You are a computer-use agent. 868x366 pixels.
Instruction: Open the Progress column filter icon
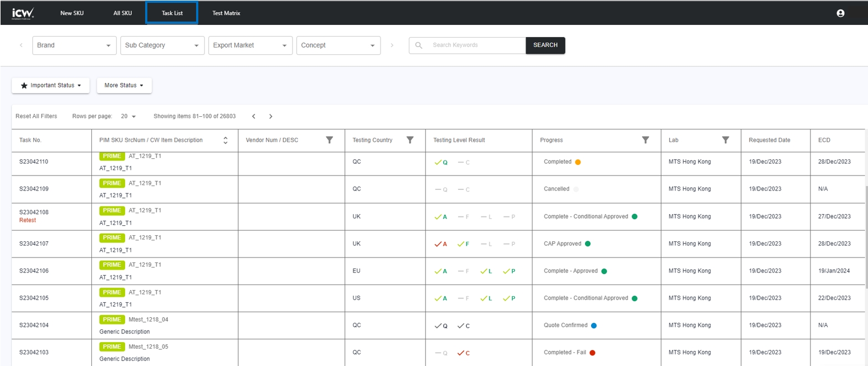point(645,140)
